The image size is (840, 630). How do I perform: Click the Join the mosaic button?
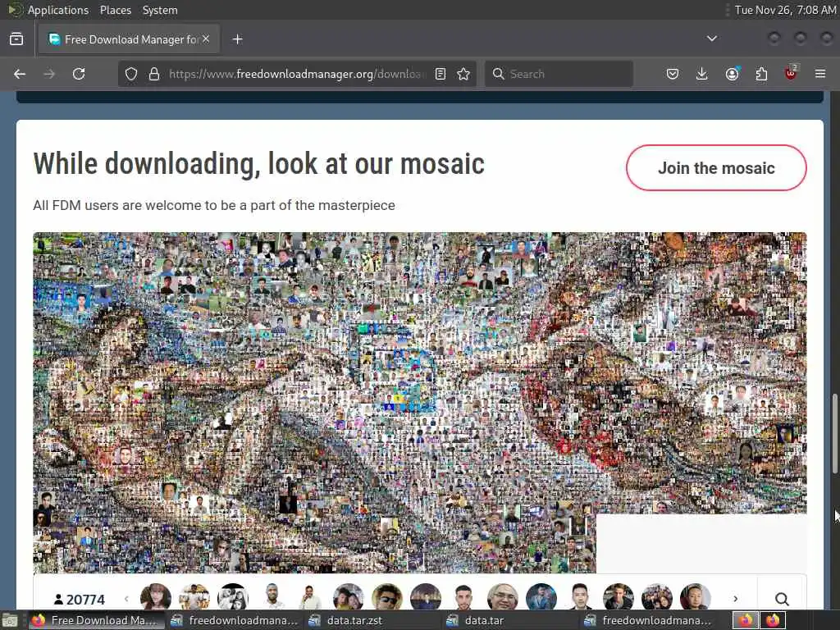pyautogui.click(x=716, y=167)
